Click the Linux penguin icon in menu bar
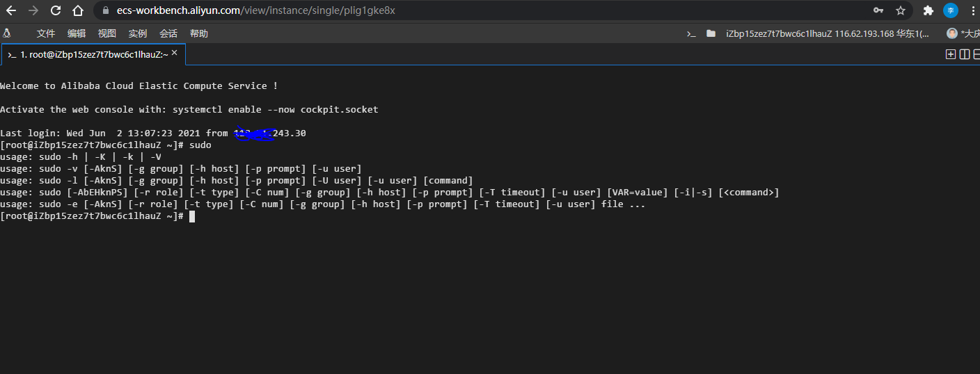The image size is (980, 374). coord(7,33)
